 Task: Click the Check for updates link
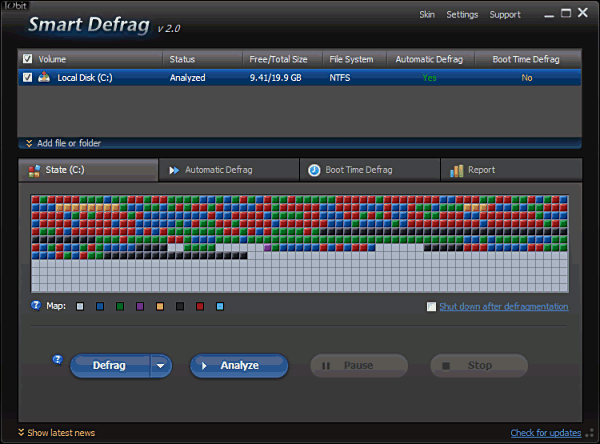pos(546,433)
